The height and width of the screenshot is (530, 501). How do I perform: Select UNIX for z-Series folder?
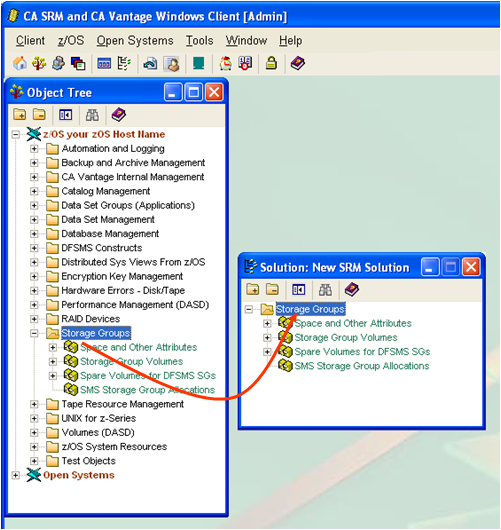click(x=98, y=418)
